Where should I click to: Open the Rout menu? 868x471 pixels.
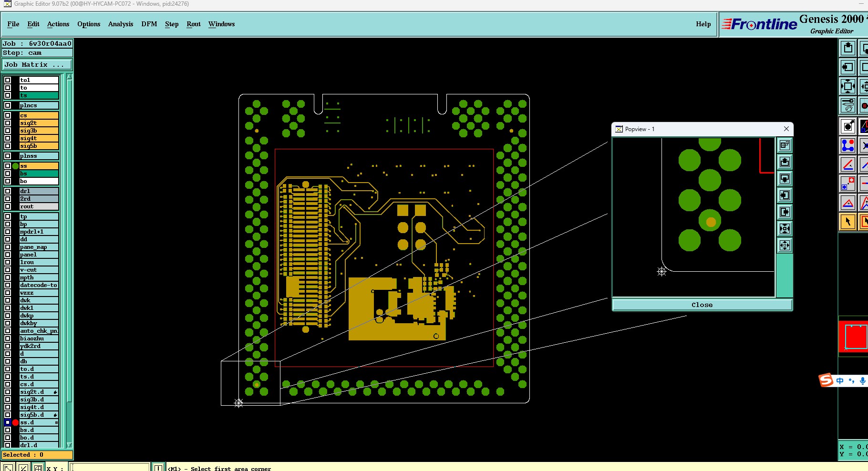(194, 24)
